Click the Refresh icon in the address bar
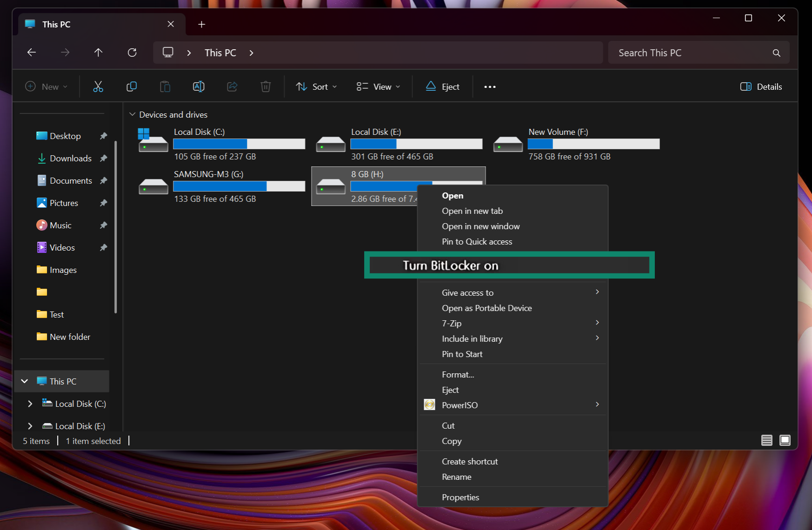Screen dimensions: 812x530 132,53
